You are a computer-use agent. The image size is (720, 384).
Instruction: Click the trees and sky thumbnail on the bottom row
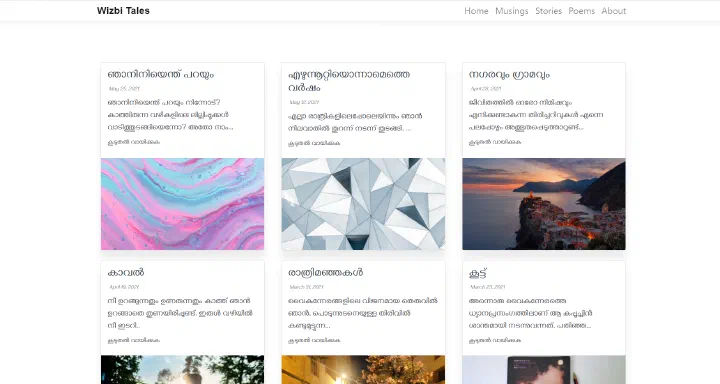click(182, 369)
